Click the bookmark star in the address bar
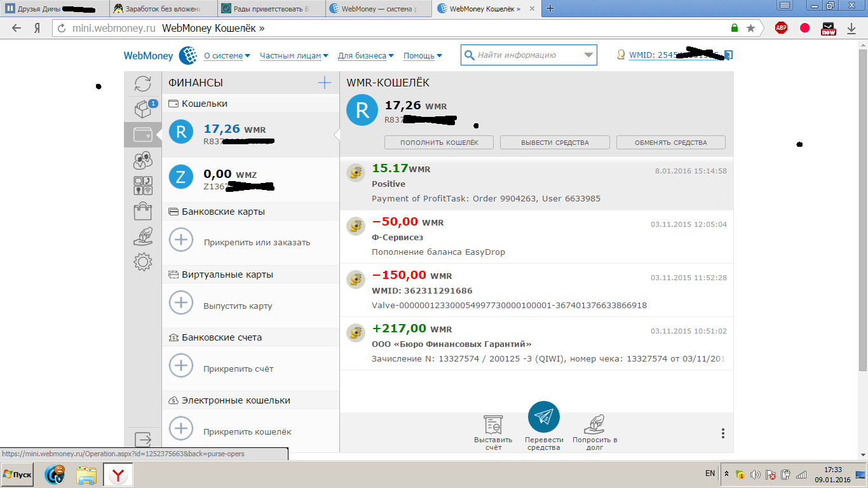868x488 pixels. point(750,28)
